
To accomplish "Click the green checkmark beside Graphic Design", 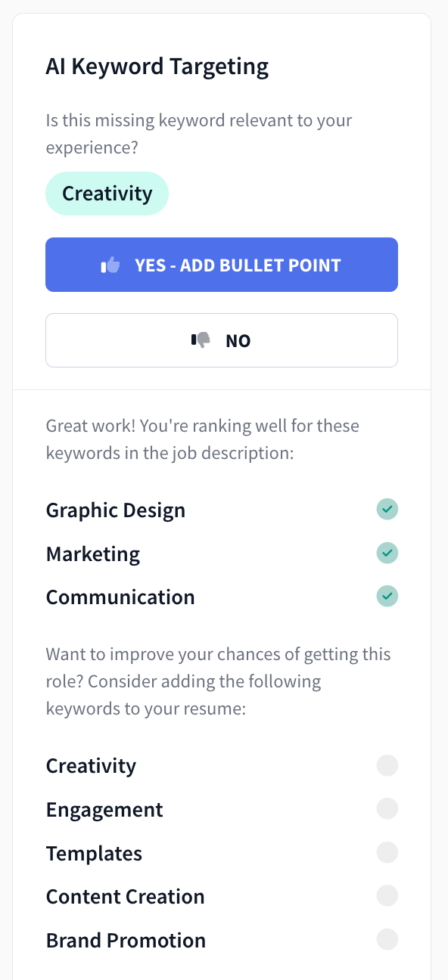I will pyautogui.click(x=387, y=509).
